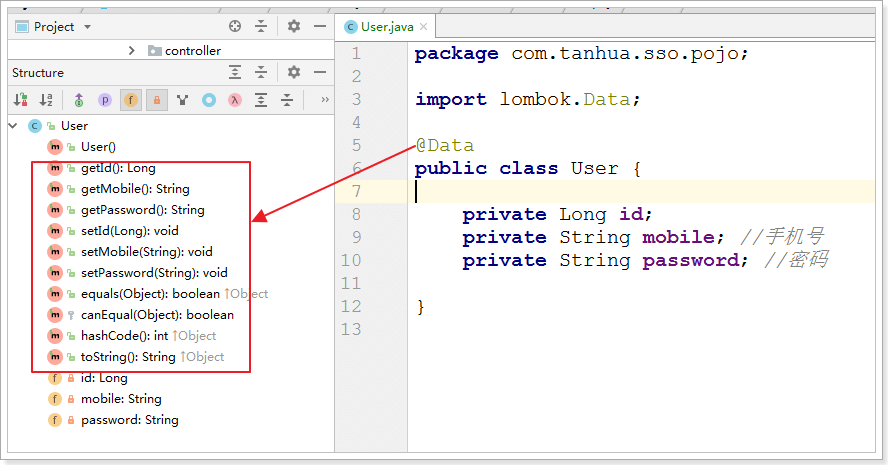Click package com.tanhua.sso.pojo line
The width and height of the screenshot is (888, 465).
point(582,54)
